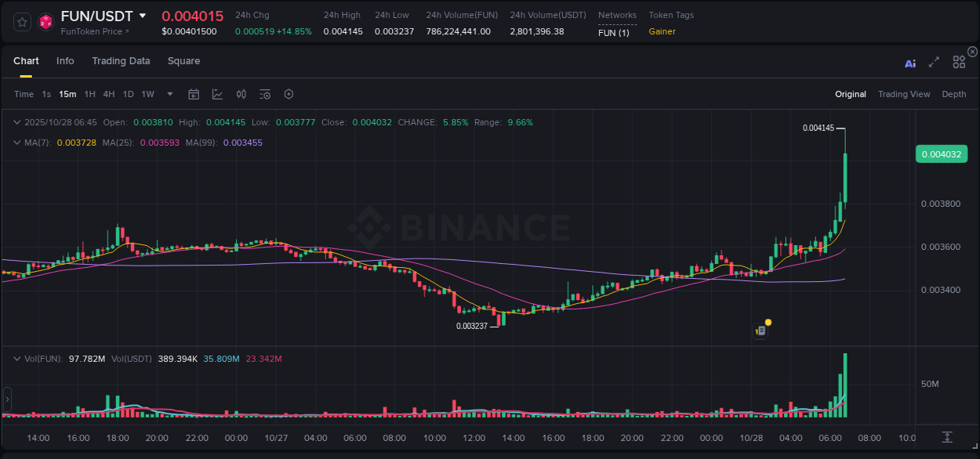Click the green last price label 0.004032

coord(941,154)
